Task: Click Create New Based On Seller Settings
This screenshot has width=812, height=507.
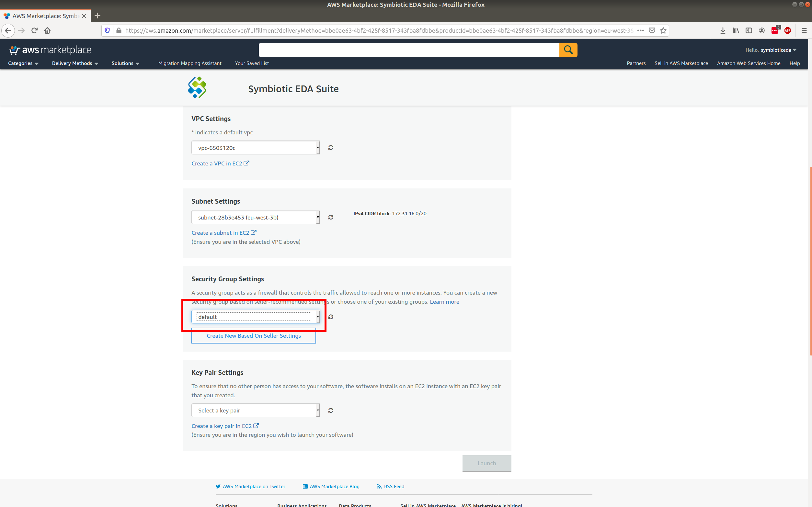Action: point(254,336)
